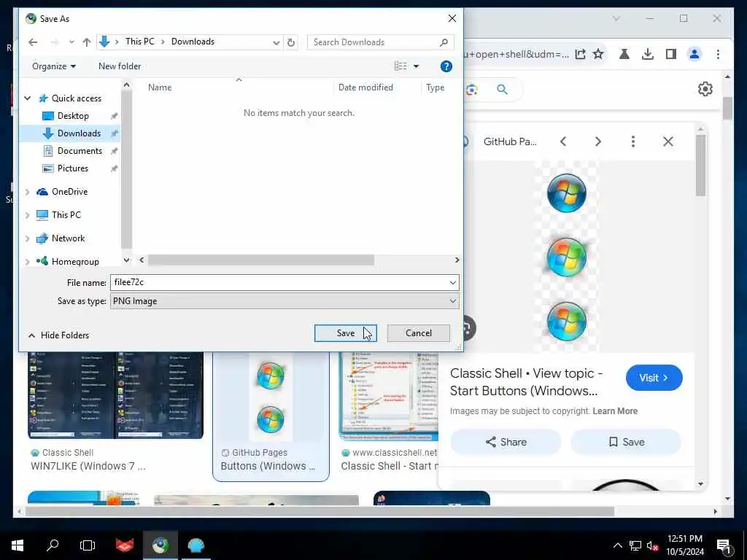Bookmark this page with star icon

(598, 54)
